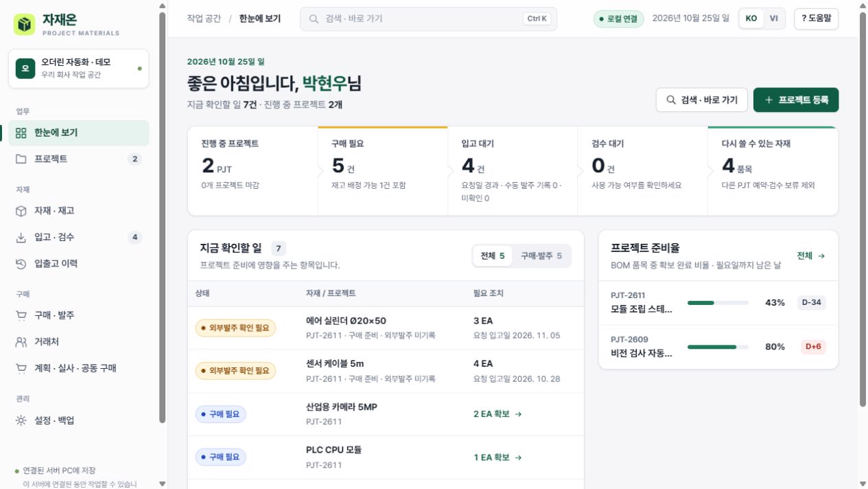Open the 검수 대기 summary card

(642, 171)
